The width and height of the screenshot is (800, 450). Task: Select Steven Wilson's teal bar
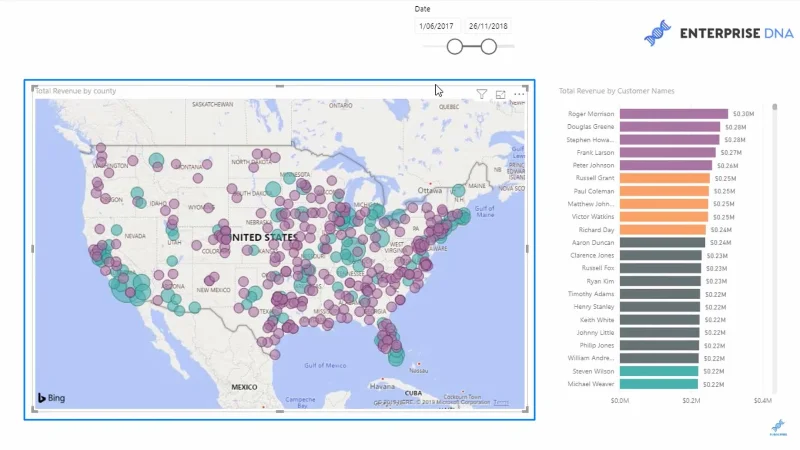(659, 371)
